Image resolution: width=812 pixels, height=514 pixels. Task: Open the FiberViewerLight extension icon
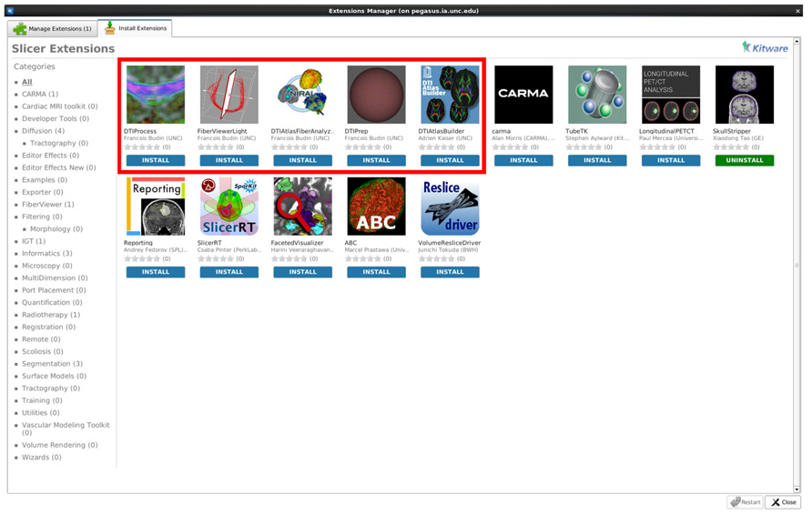[x=228, y=95]
